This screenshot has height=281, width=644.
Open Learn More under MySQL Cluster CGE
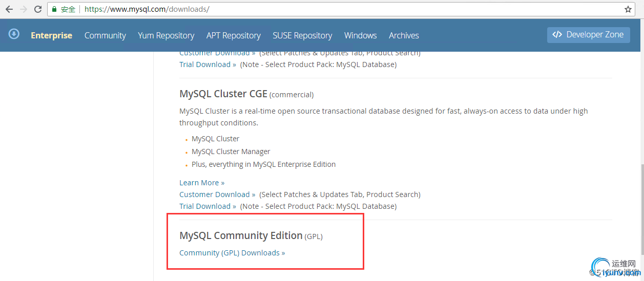coord(202,183)
